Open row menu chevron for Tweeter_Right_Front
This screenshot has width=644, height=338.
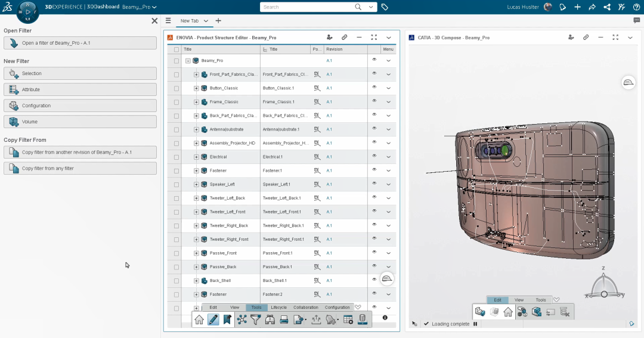pyautogui.click(x=388, y=240)
